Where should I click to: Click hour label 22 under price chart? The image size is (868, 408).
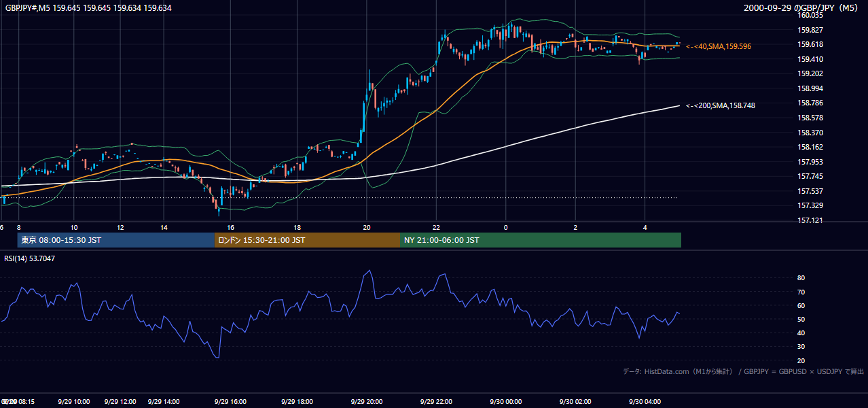tap(436, 228)
